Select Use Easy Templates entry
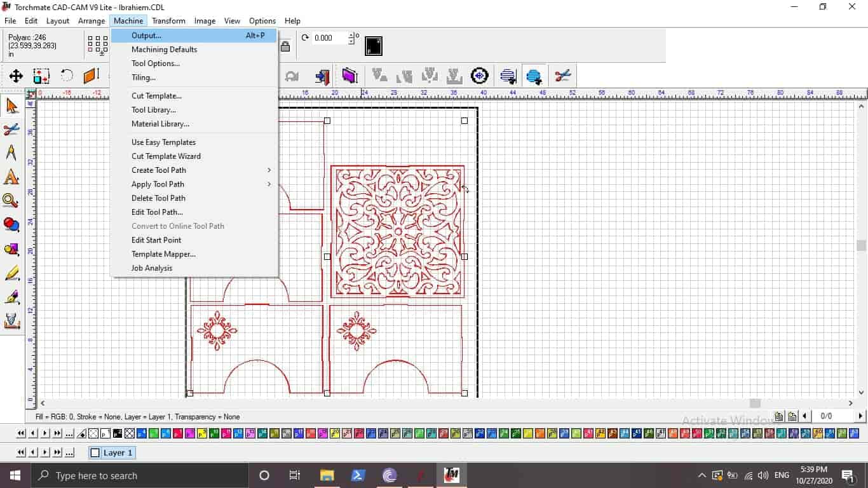This screenshot has height=488, width=868. pos(194,142)
